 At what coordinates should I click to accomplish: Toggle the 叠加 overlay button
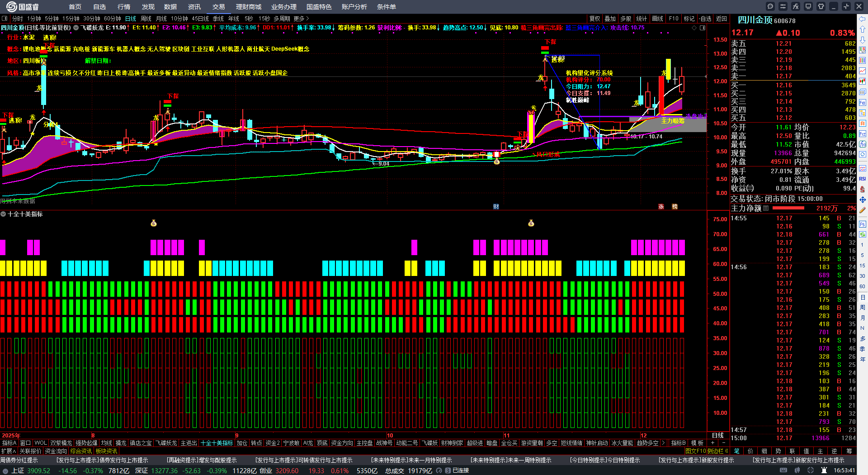pos(610,19)
